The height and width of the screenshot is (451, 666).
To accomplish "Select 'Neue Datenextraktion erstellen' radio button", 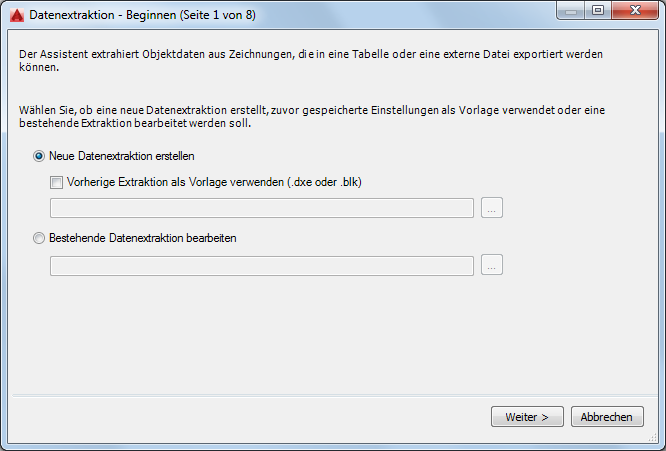I will [x=40, y=156].
